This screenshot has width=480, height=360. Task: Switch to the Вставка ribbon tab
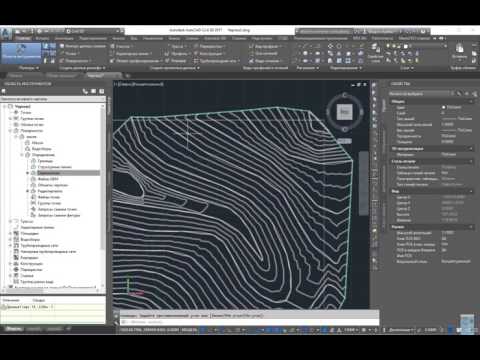click(x=42, y=39)
